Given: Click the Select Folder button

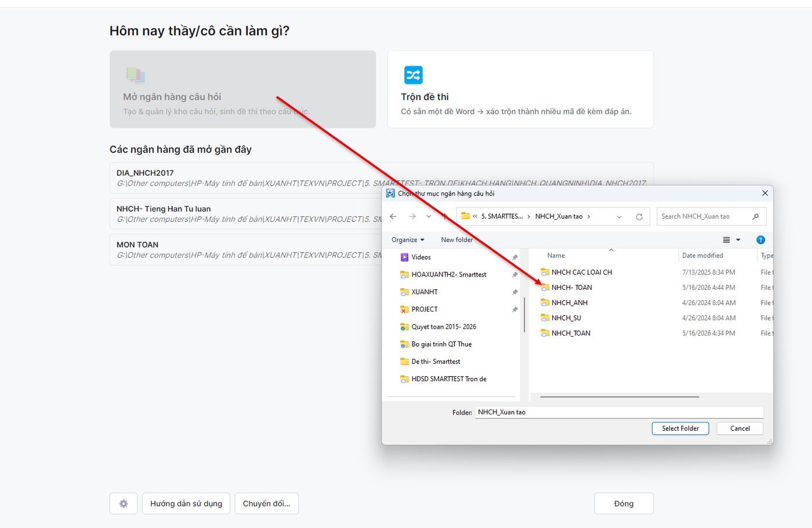Looking at the screenshot, I should tap(680, 428).
